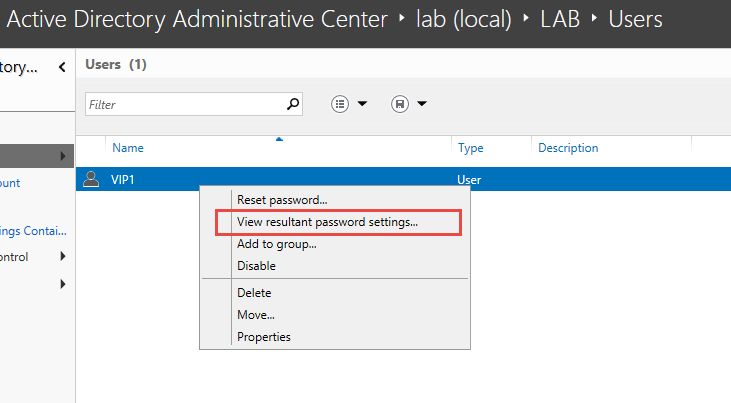Click the Users (1) list heading
The image size is (731, 403).
tap(116, 64)
